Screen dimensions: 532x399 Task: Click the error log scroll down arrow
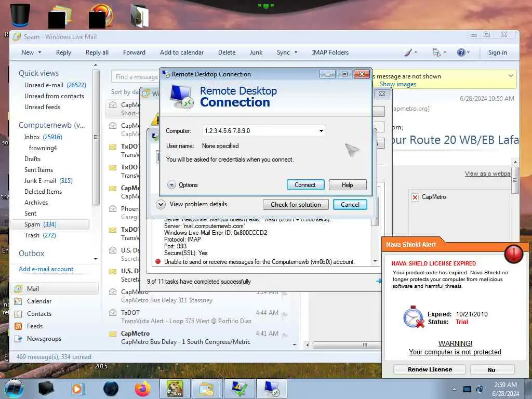[375, 261]
